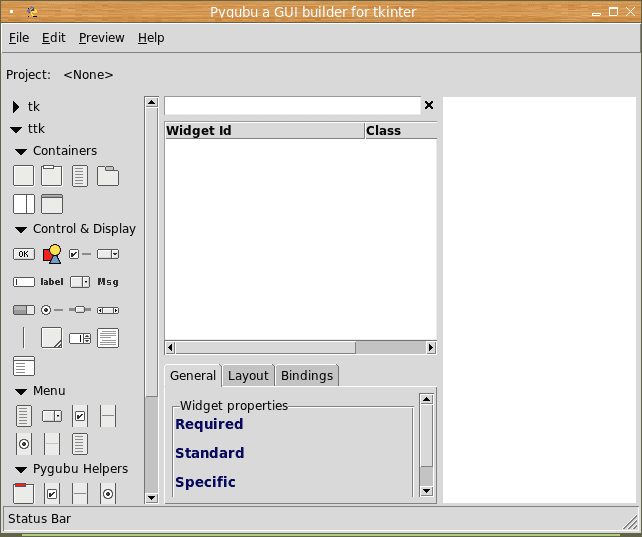Viewport: 642px width, 537px height.
Task: Click the properties panel scroll-up arrow
Action: (427, 399)
